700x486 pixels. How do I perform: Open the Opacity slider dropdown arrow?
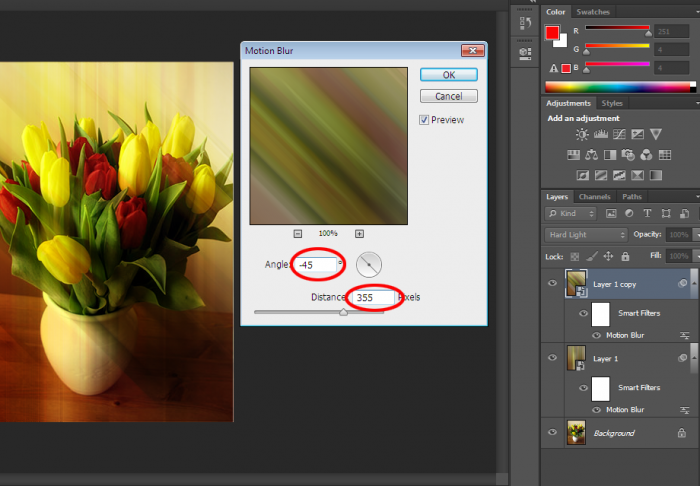point(696,235)
